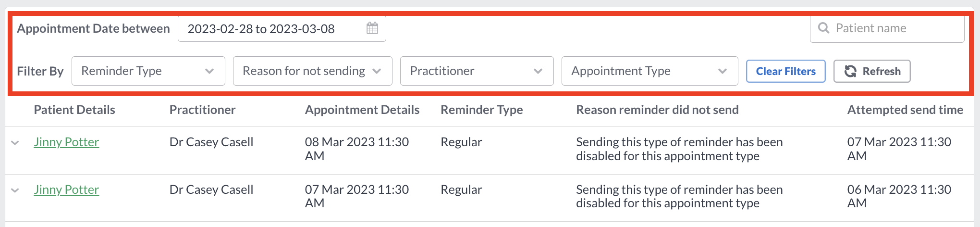
Task: Open the Appointment Type dropdown
Action: (650, 71)
